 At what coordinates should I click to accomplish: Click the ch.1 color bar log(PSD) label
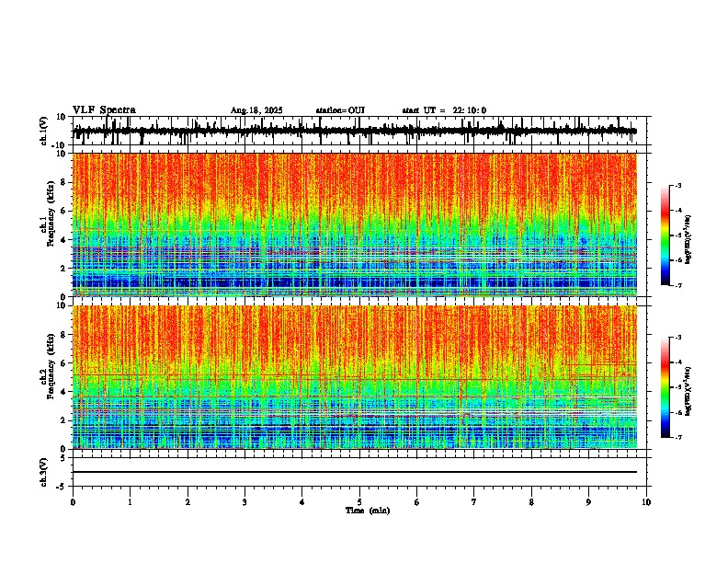coord(688,240)
